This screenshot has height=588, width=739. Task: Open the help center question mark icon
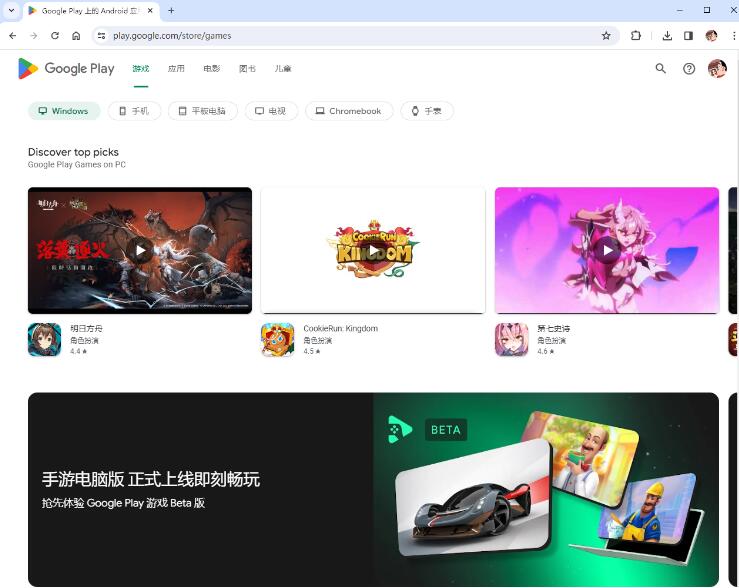689,69
